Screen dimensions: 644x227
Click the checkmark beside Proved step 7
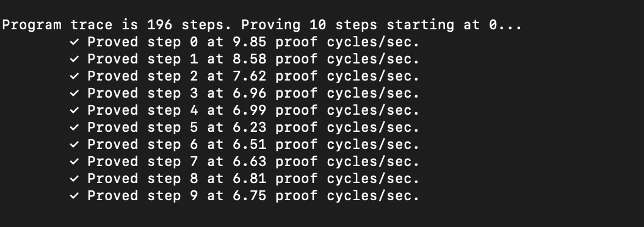point(74,161)
